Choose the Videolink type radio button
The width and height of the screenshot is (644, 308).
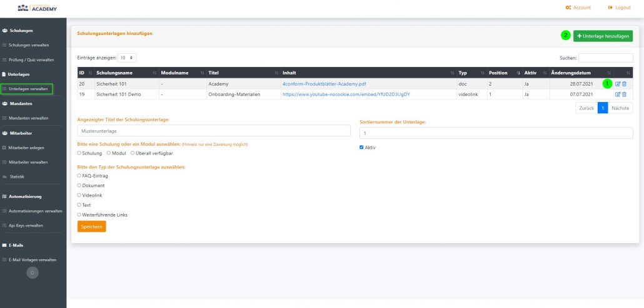(x=79, y=195)
